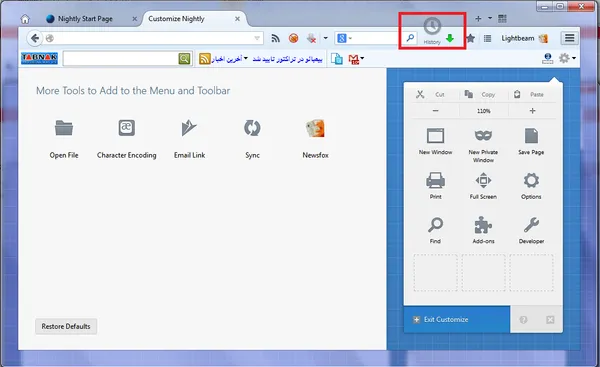The height and width of the screenshot is (367, 600).
Task: Click the copy pages toolbar icon
Action: (337, 59)
